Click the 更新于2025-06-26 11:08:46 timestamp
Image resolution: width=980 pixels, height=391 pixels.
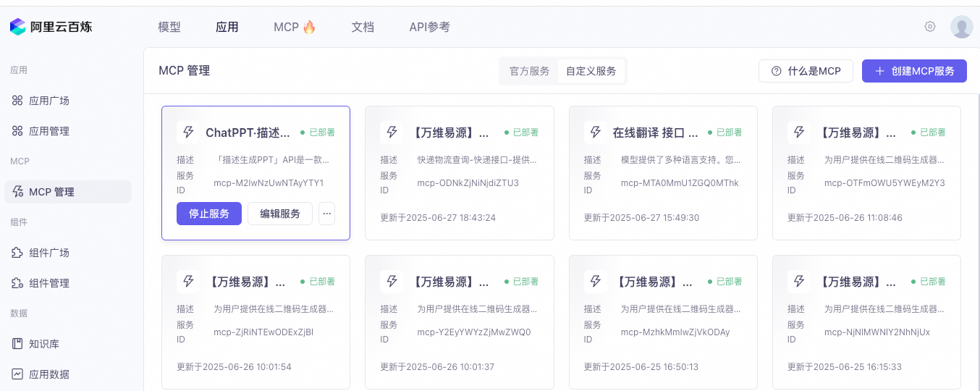tap(845, 217)
